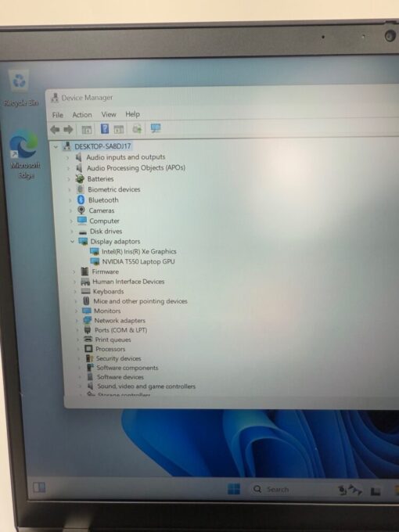This screenshot has width=399, height=532.
Task: Open the Windows Start button
Action: [x=234, y=489]
